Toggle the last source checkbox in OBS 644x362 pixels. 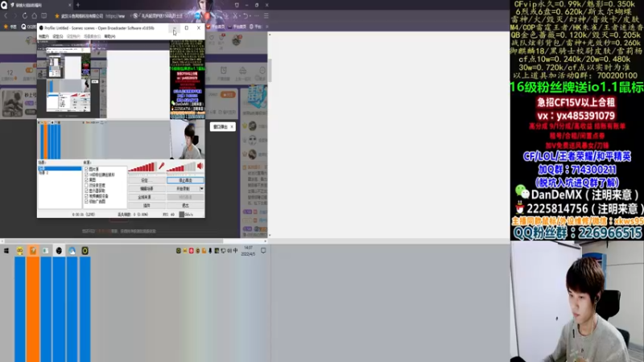[86, 201]
